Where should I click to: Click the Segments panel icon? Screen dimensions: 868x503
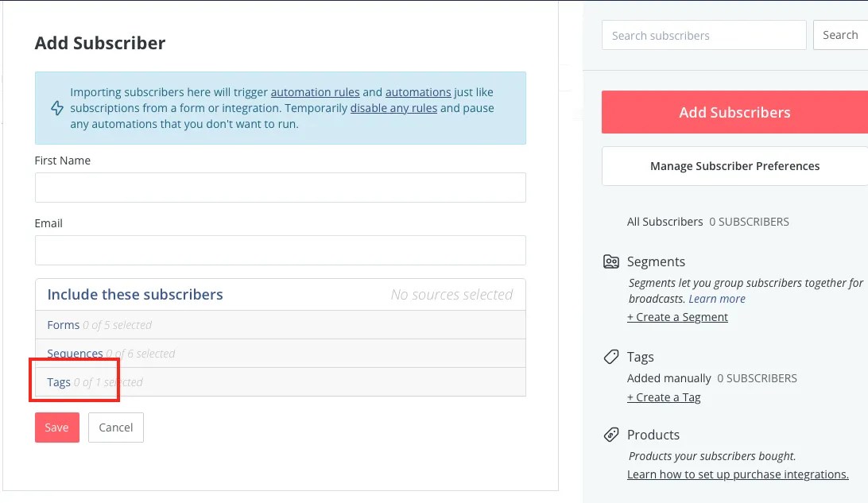(x=610, y=261)
